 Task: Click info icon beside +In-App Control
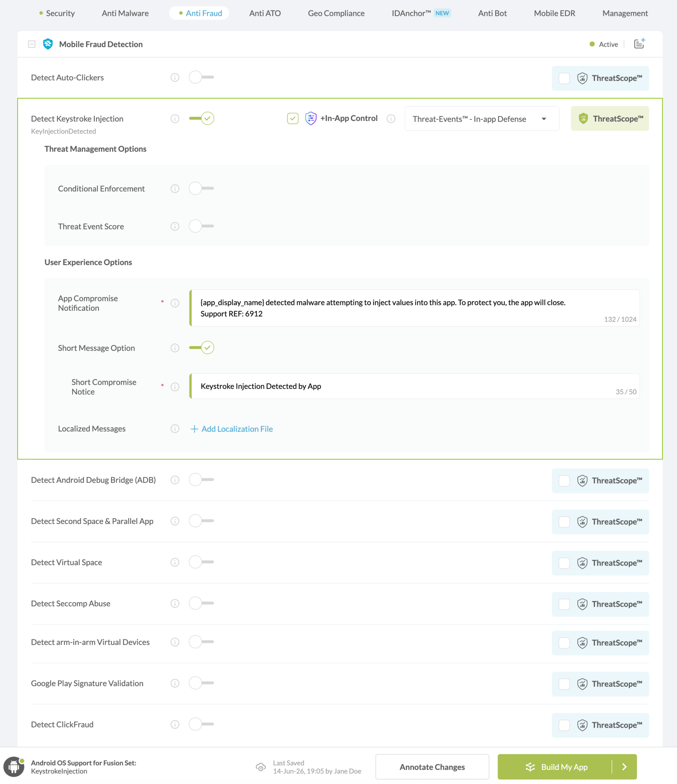(391, 119)
